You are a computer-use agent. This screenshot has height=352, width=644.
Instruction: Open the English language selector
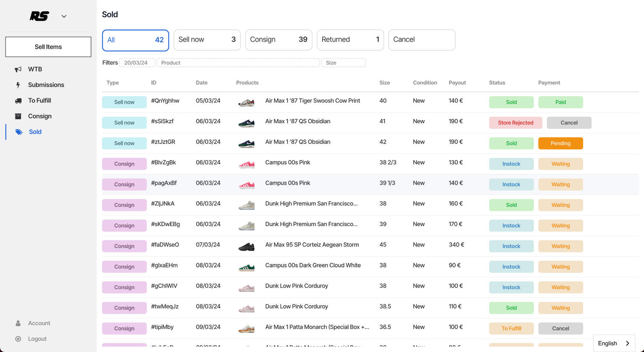tap(614, 343)
